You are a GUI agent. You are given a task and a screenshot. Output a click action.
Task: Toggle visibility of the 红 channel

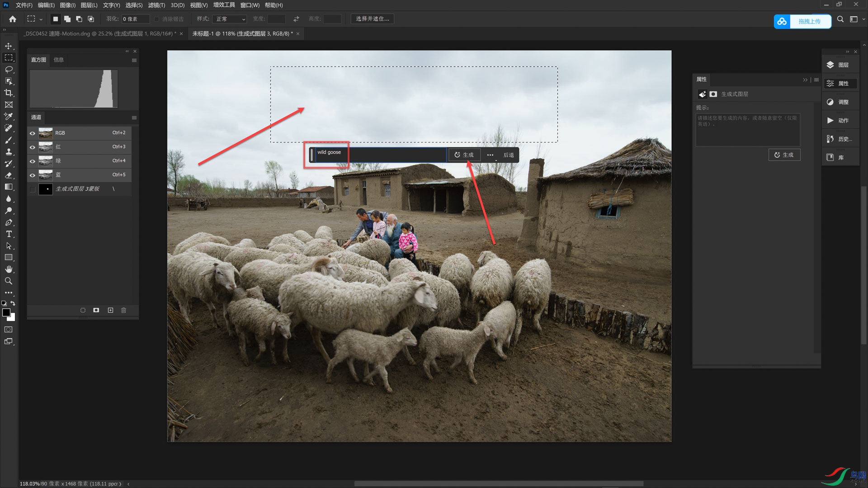(x=33, y=147)
